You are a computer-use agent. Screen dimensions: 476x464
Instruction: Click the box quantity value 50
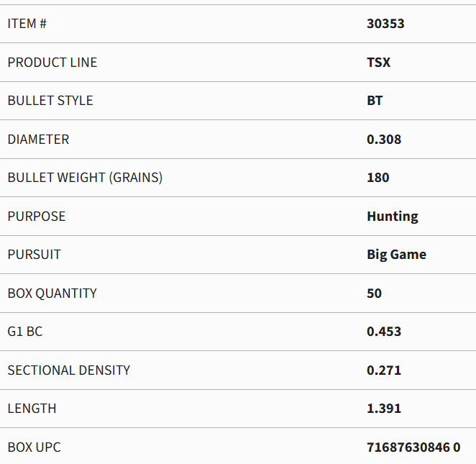coord(374,294)
